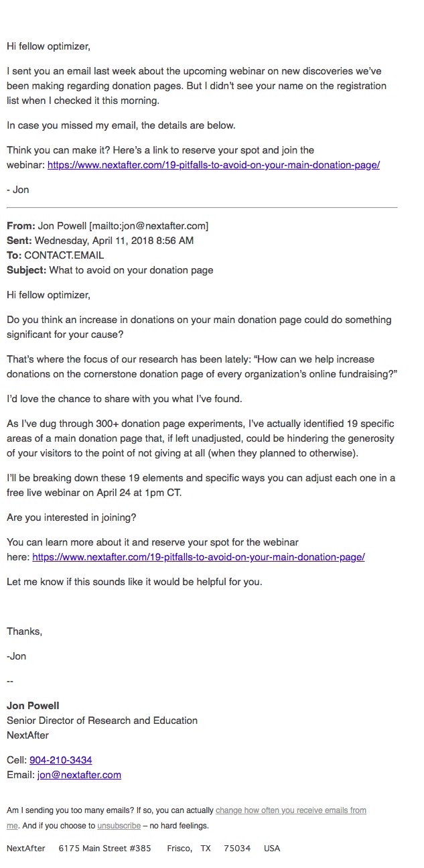Open the webinar link below "Are you interested in joining?"
424x868 pixels.
tap(198, 557)
